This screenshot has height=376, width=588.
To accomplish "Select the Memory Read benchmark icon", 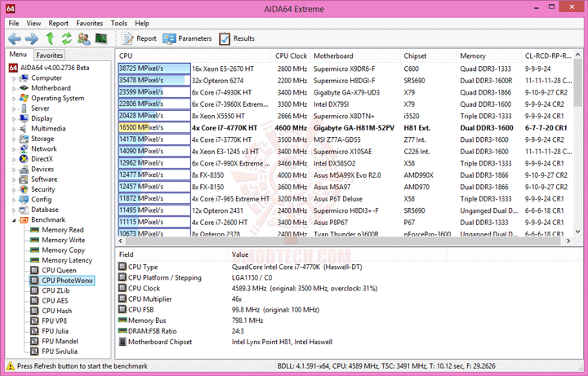I will coord(34,229).
